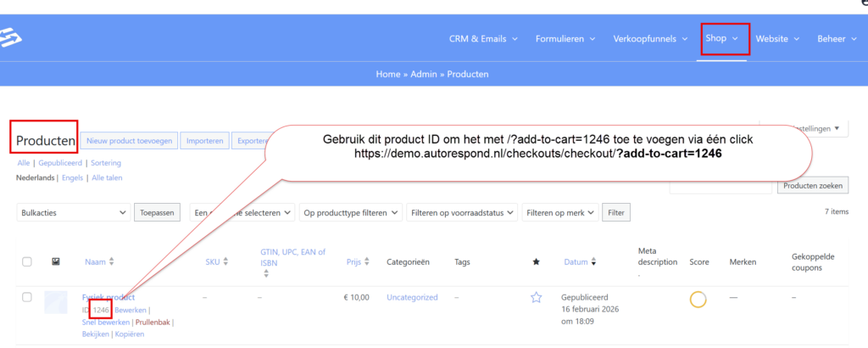Open the Verkoopfunnels menu

[x=652, y=38]
